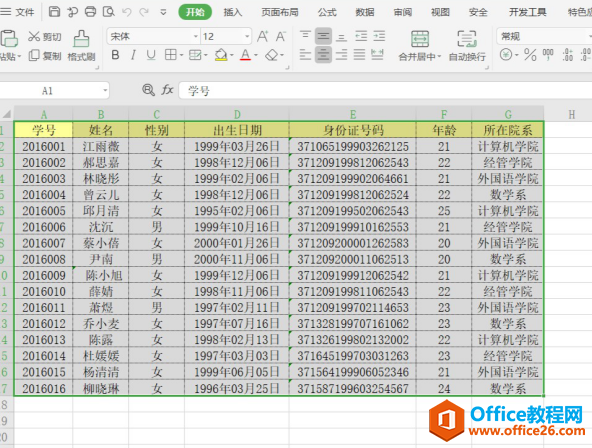Click the Increase Indent icon
The height and width of the screenshot is (448, 592).
click(379, 36)
